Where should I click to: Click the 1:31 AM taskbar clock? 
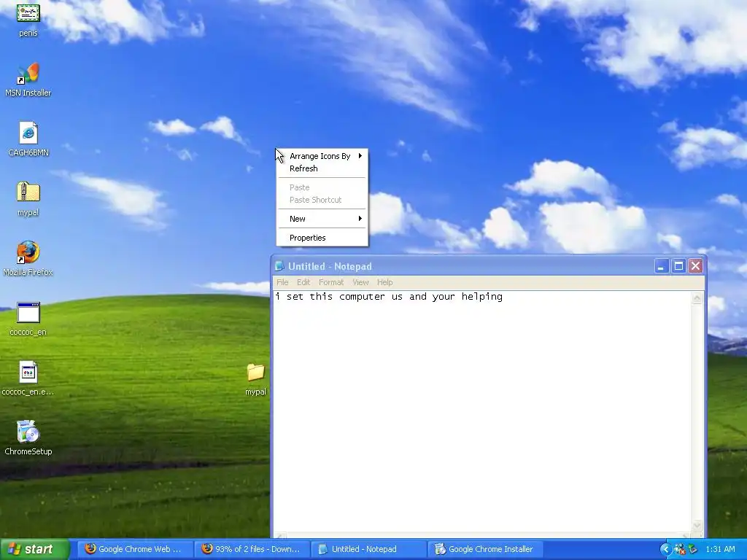point(720,549)
